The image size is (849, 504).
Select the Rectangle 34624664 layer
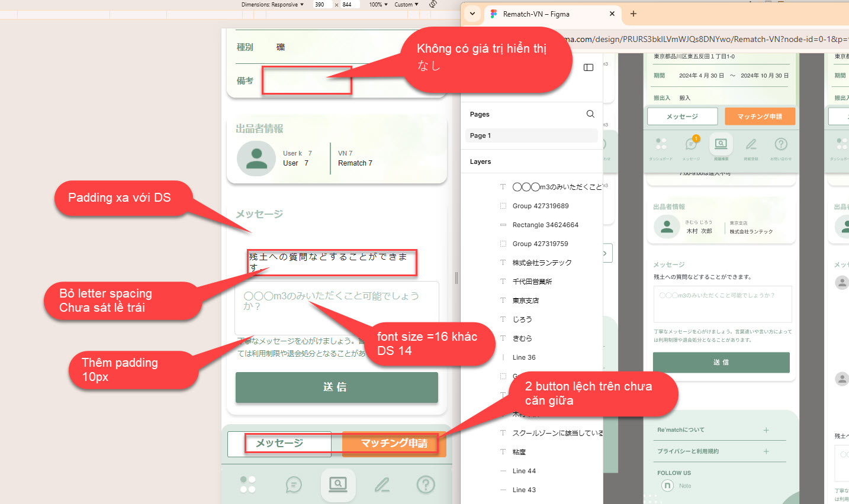(545, 225)
